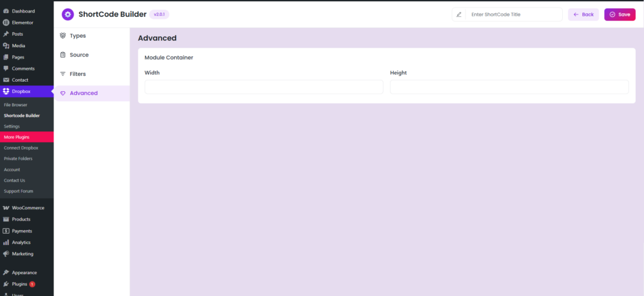This screenshot has height=296, width=644.
Task: Click the Products icon in sidebar
Action: tap(6, 219)
